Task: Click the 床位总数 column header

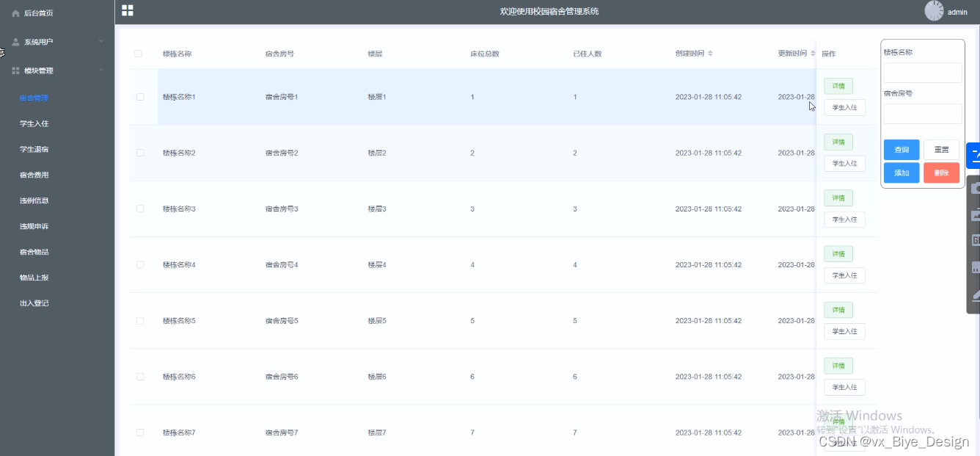Action: pos(485,54)
